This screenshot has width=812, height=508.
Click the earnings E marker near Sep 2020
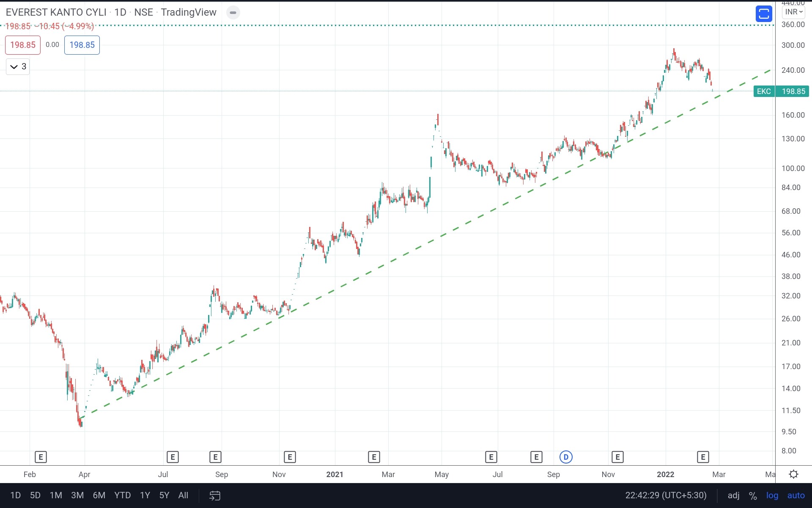tap(215, 457)
